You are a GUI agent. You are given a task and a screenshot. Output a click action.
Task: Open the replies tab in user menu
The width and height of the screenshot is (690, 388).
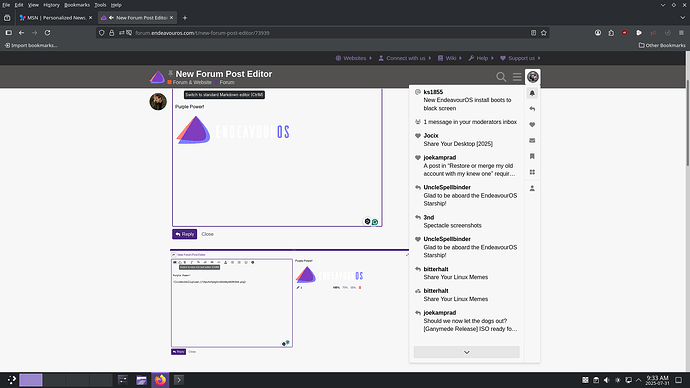point(532,109)
